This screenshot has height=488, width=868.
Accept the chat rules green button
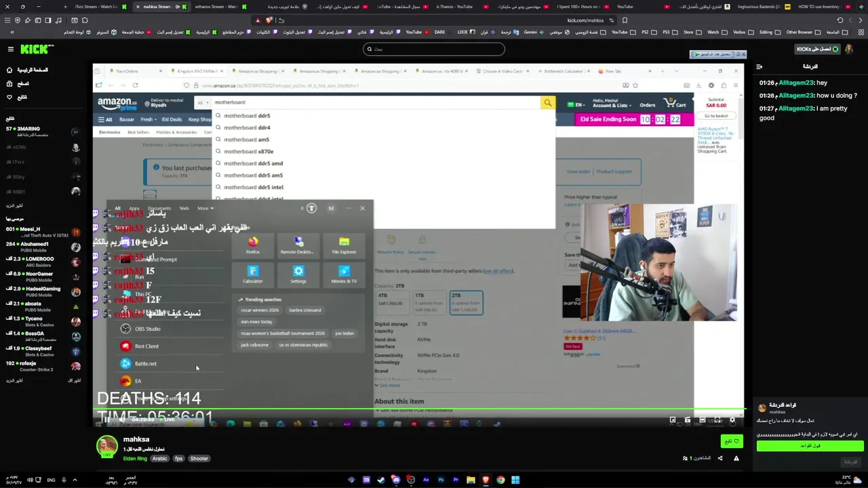tap(810, 446)
